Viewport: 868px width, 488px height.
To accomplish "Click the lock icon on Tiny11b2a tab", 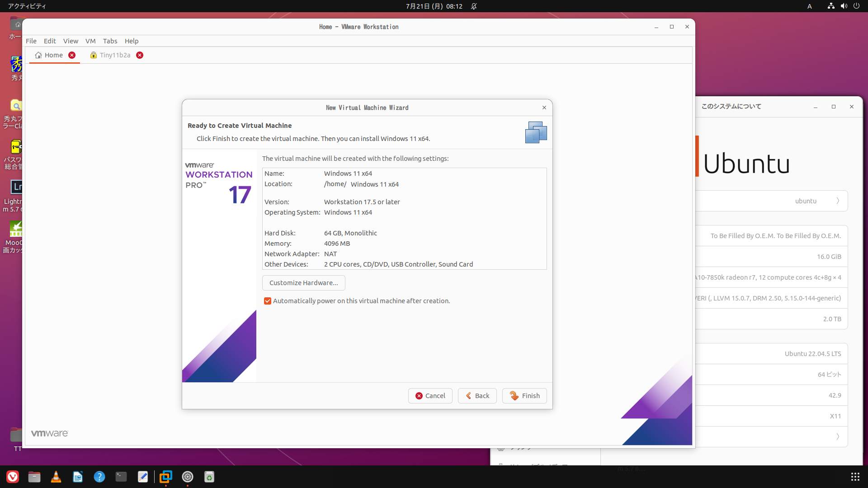I will point(93,55).
